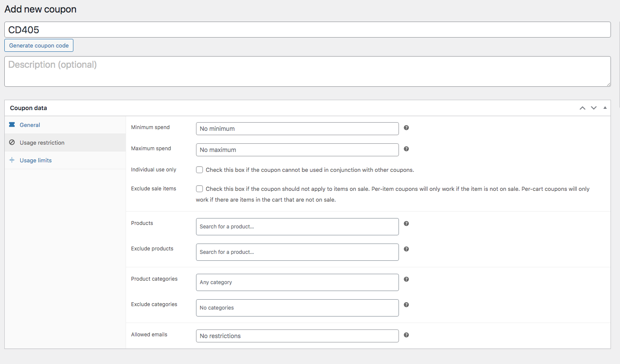Click the help icon beside Products field
The height and width of the screenshot is (364, 620).
pyautogui.click(x=406, y=224)
